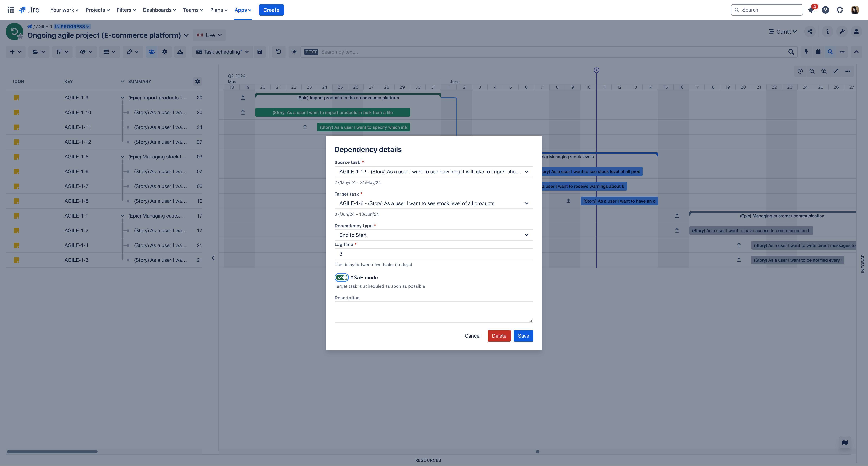Open the Task scheduling view dropdown

click(223, 52)
